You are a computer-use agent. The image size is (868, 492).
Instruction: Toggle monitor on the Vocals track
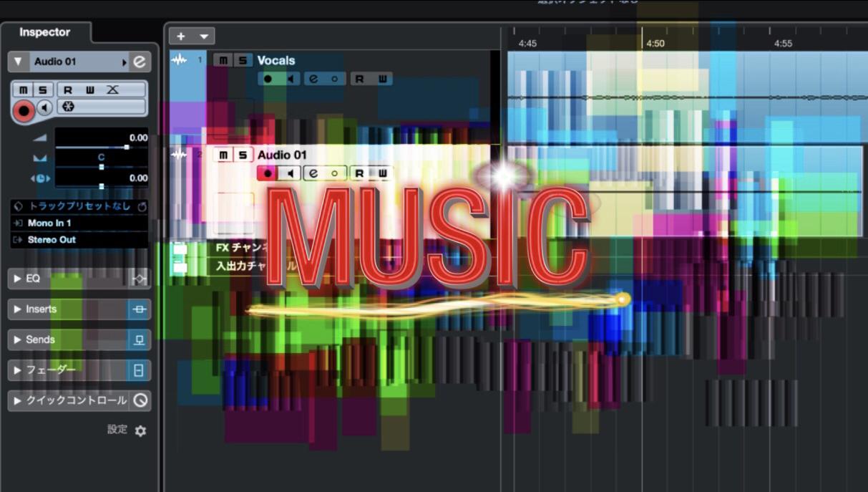point(290,79)
